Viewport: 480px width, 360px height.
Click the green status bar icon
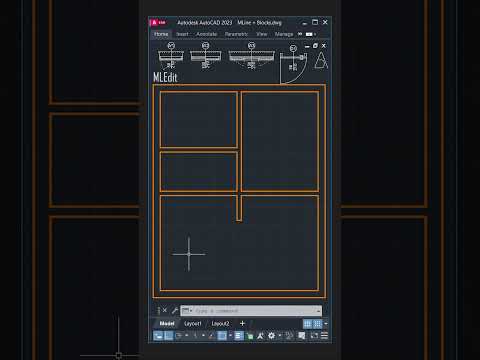[250, 336]
